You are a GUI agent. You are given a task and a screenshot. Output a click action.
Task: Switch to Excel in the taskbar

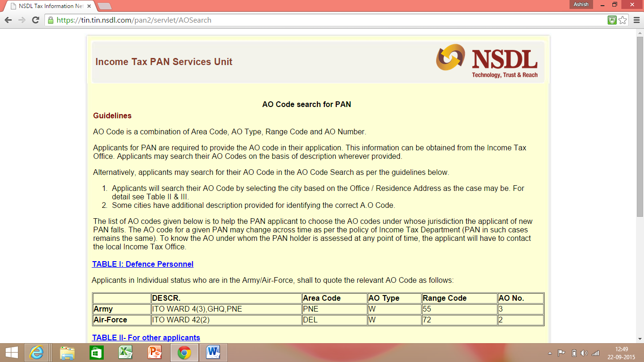point(125,353)
